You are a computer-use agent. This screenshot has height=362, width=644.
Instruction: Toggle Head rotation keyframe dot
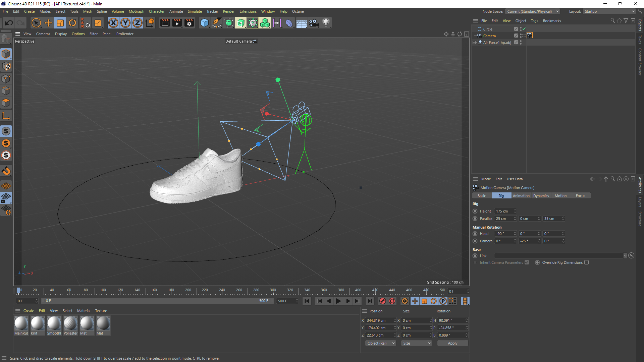pos(475,234)
